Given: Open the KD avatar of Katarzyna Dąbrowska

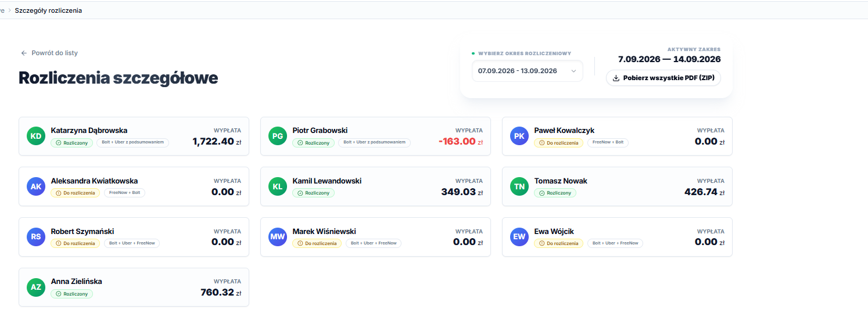Looking at the screenshot, I should pos(36,136).
